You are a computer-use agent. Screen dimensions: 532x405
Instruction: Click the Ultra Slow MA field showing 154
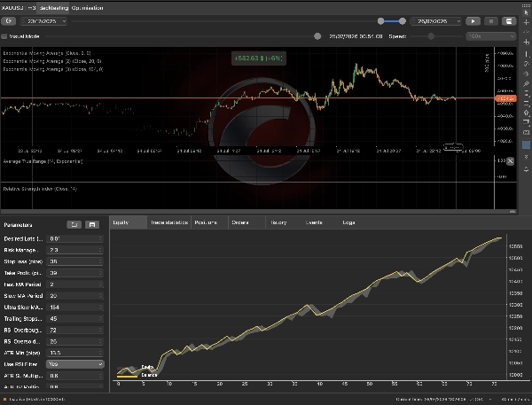(74, 308)
